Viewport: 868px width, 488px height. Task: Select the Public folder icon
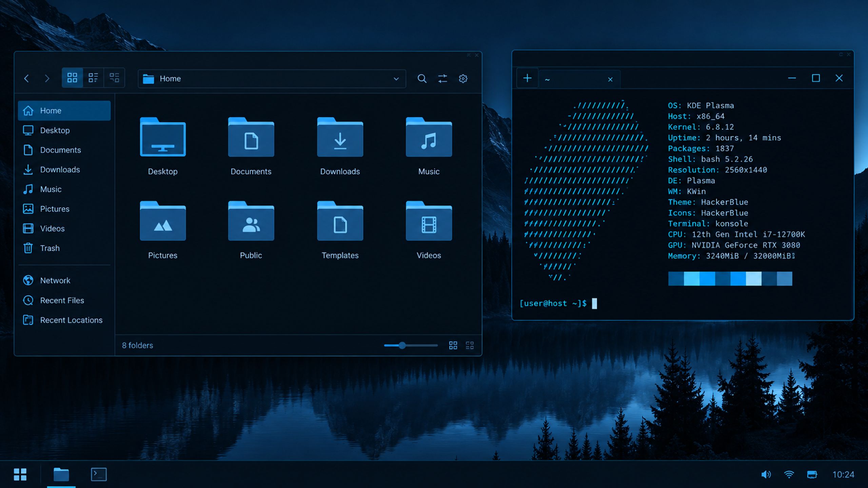[251, 221]
